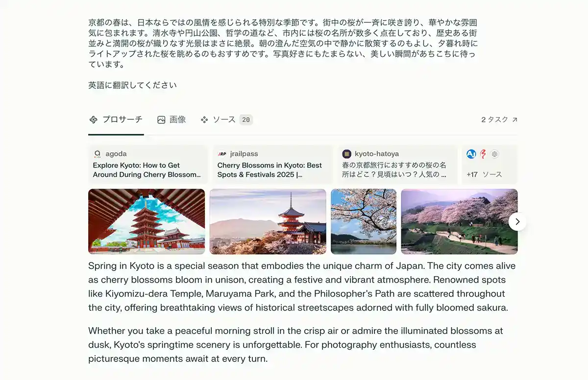
Task: Expand the +17 ソース card
Action: pos(490,165)
